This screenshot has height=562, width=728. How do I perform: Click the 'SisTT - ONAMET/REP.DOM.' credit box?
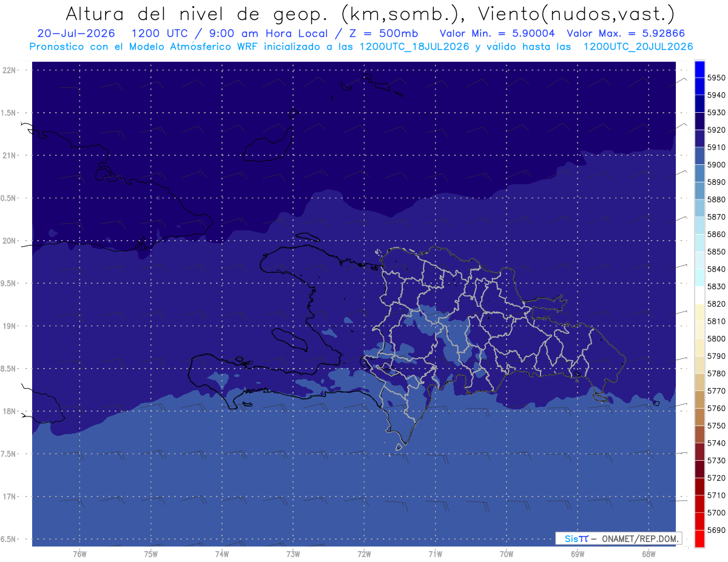point(618,538)
